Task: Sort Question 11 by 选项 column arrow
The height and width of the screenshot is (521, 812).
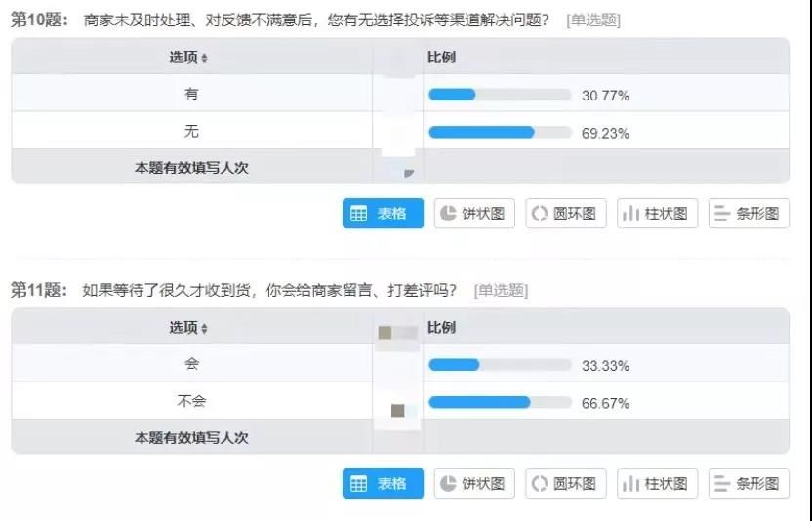Action: click(204, 329)
